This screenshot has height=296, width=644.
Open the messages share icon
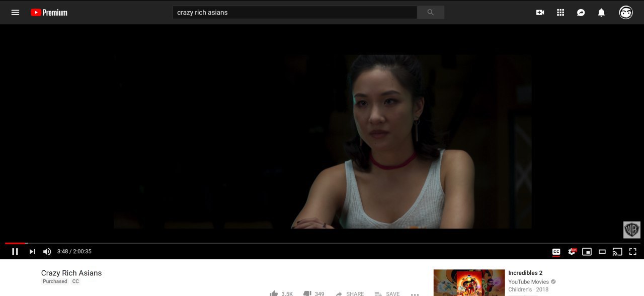point(581,13)
